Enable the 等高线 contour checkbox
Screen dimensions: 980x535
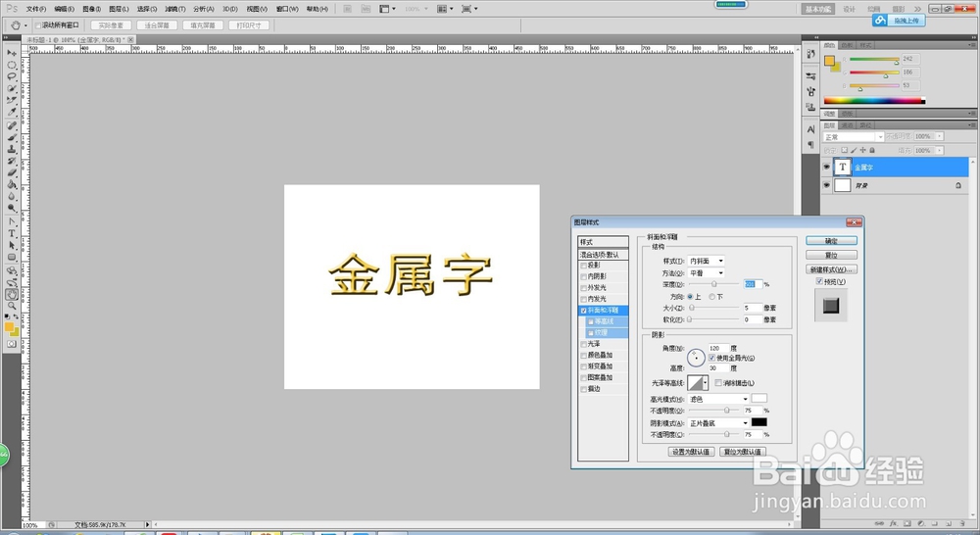coord(591,321)
